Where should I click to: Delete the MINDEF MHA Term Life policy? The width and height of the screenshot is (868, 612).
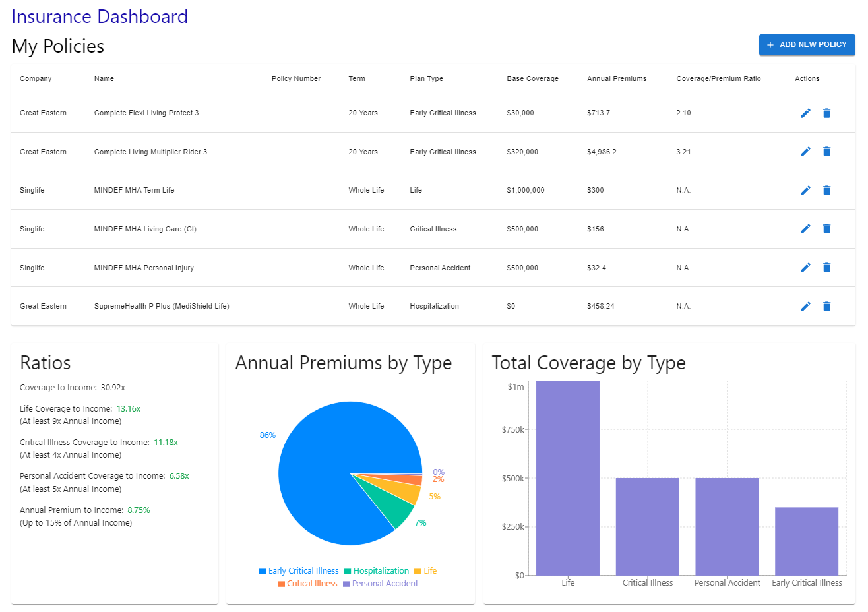click(x=826, y=191)
